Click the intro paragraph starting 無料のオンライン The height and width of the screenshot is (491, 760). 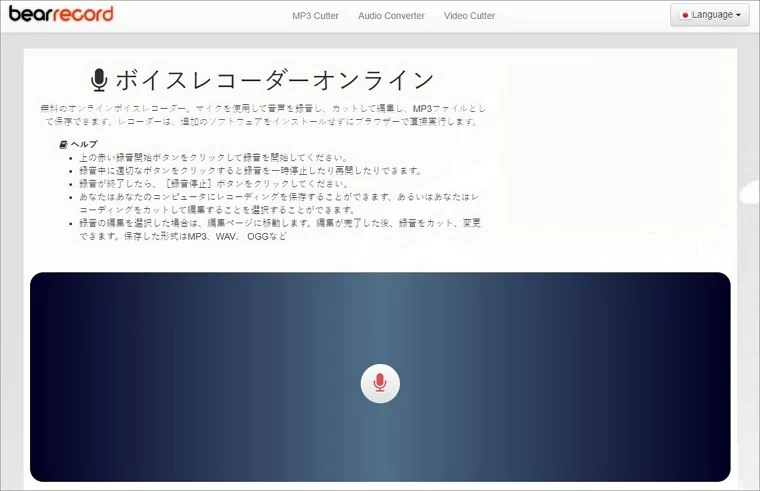click(x=263, y=115)
